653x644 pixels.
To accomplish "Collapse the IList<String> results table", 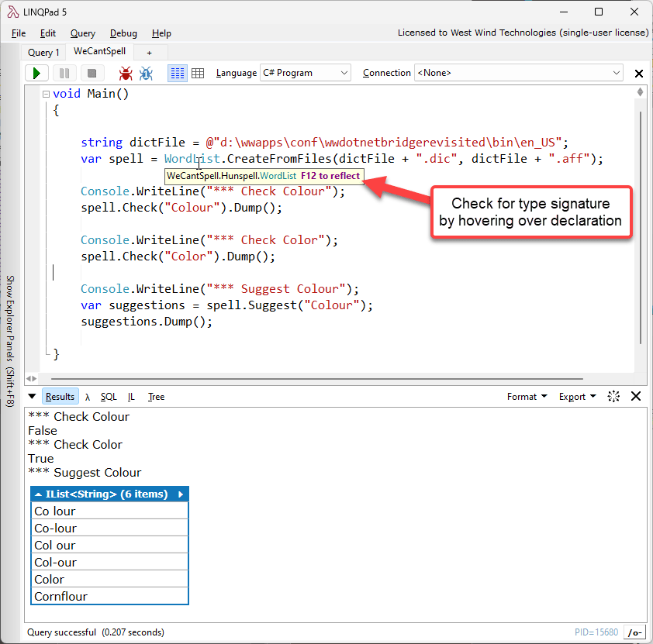I will pos(39,494).
